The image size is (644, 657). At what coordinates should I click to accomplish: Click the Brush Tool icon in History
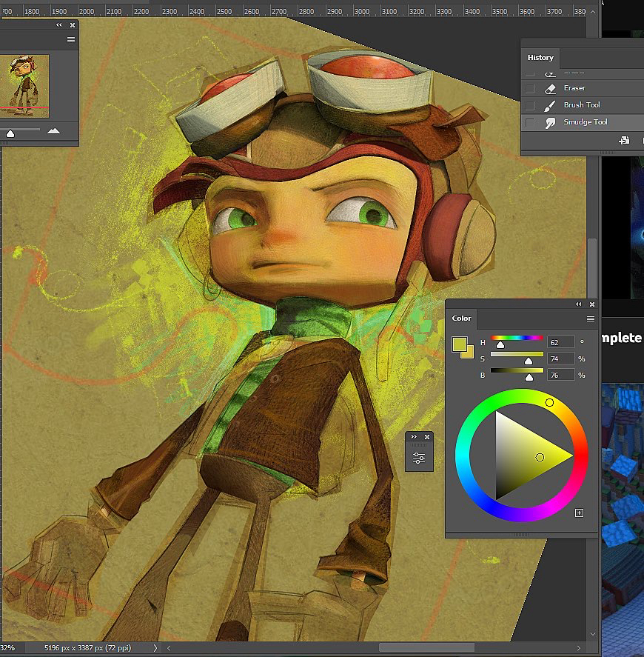pyautogui.click(x=550, y=105)
